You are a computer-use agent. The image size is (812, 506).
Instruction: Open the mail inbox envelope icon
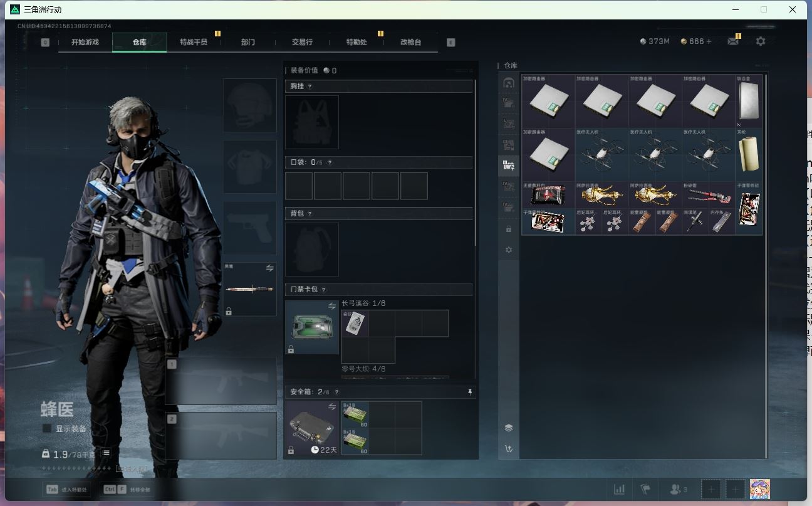coord(732,41)
